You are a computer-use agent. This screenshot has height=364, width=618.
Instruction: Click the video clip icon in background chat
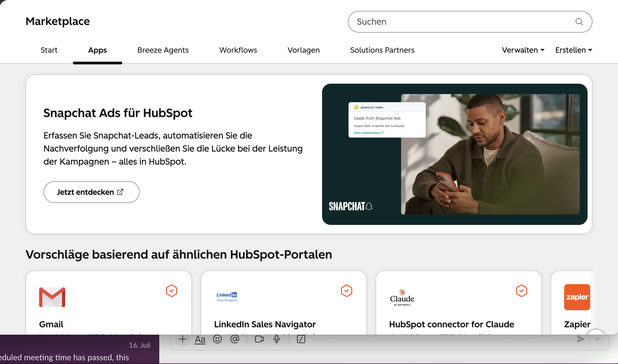[x=260, y=339]
